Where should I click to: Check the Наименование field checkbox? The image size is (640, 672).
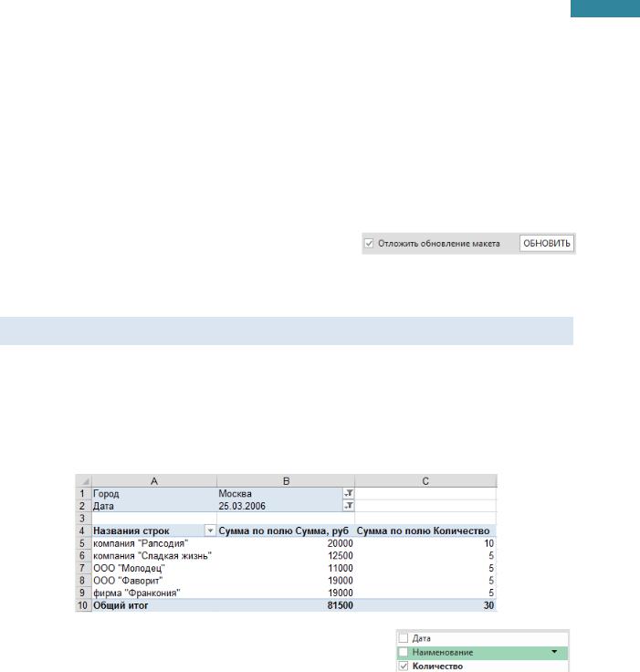[x=404, y=652]
